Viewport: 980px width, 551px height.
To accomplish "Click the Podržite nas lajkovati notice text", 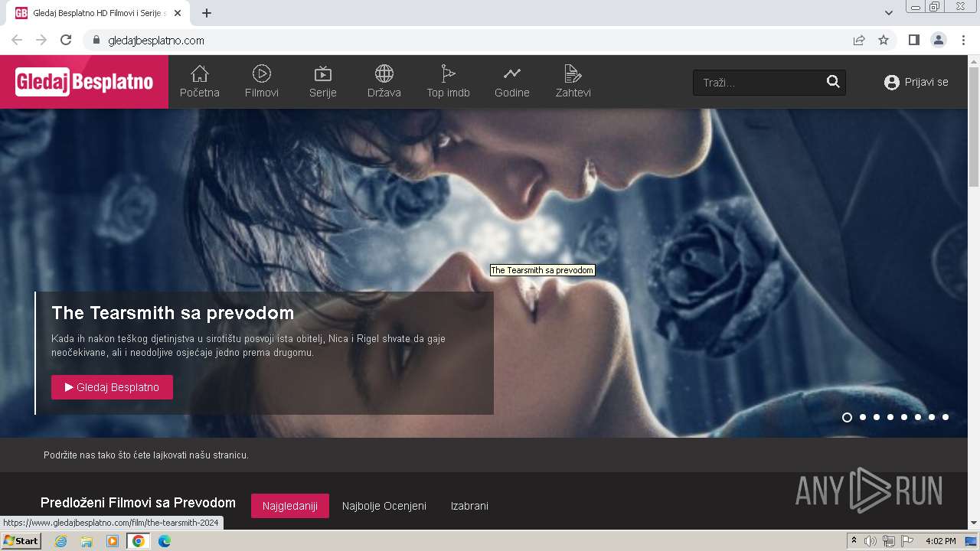I will click(146, 455).
